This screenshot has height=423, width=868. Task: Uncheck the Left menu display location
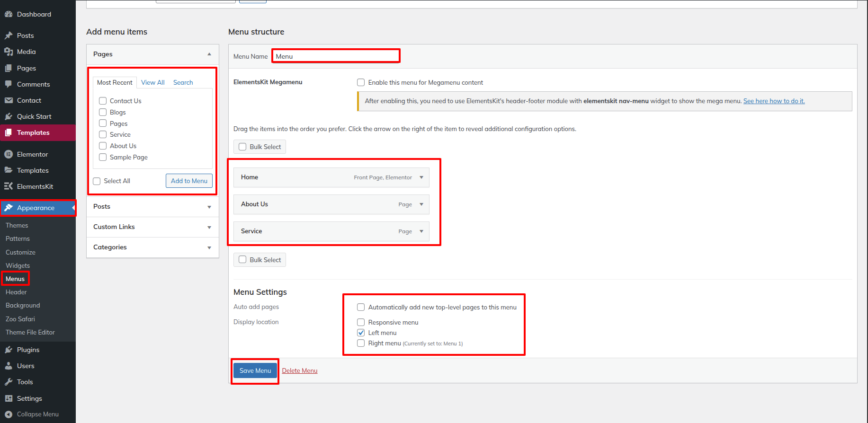(361, 333)
